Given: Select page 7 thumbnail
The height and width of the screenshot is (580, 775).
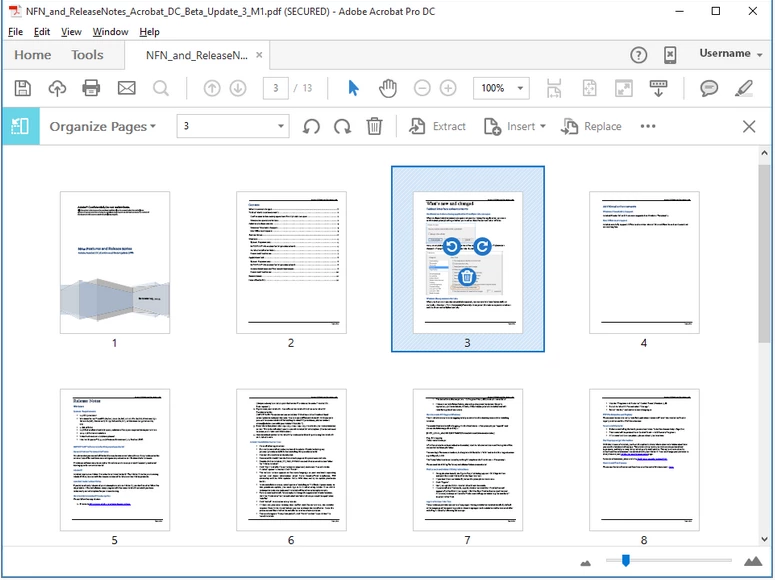Looking at the screenshot, I should [x=468, y=460].
